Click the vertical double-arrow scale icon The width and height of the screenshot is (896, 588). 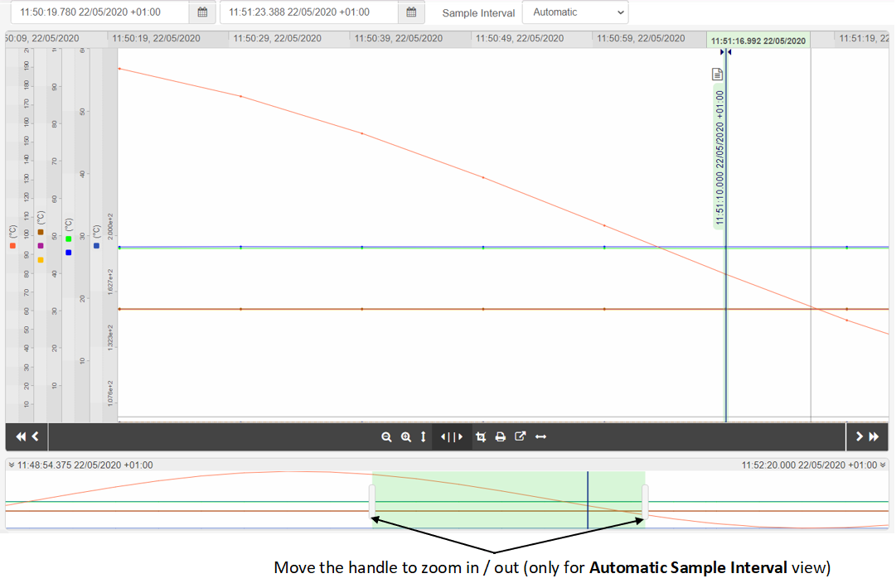pyautogui.click(x=424, y=437)
